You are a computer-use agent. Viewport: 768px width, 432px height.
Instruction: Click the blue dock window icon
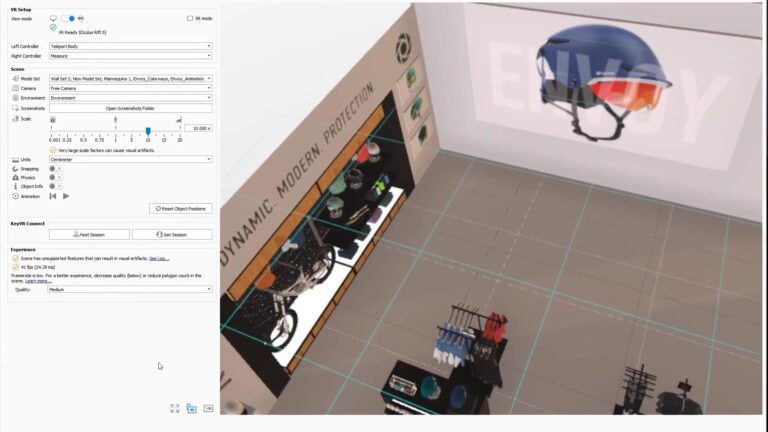pos(192,408)
